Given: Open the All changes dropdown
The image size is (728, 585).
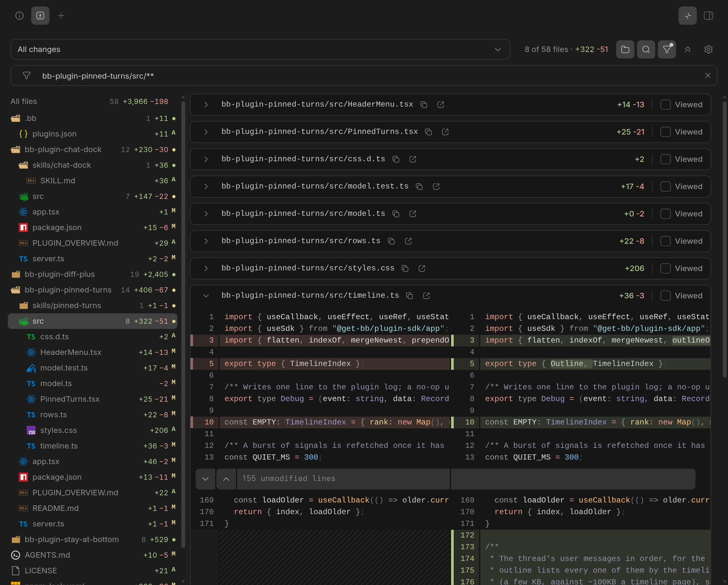Looking at the screenshot, I should tap(260, 49).
